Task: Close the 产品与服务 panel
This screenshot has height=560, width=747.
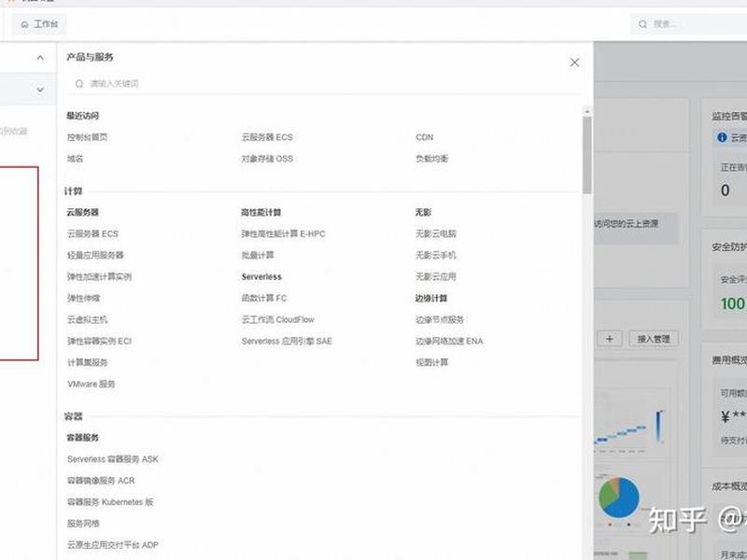Action: pos(574,63)
